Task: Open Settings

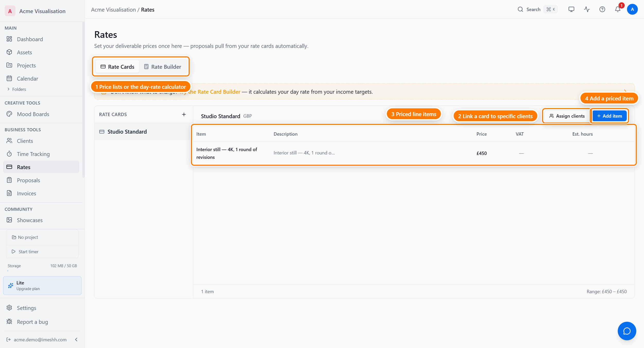Action: pos(41,308)
